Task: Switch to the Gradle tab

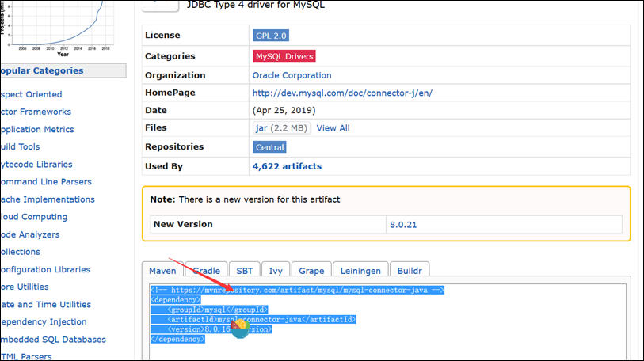Action: [206, 271]
